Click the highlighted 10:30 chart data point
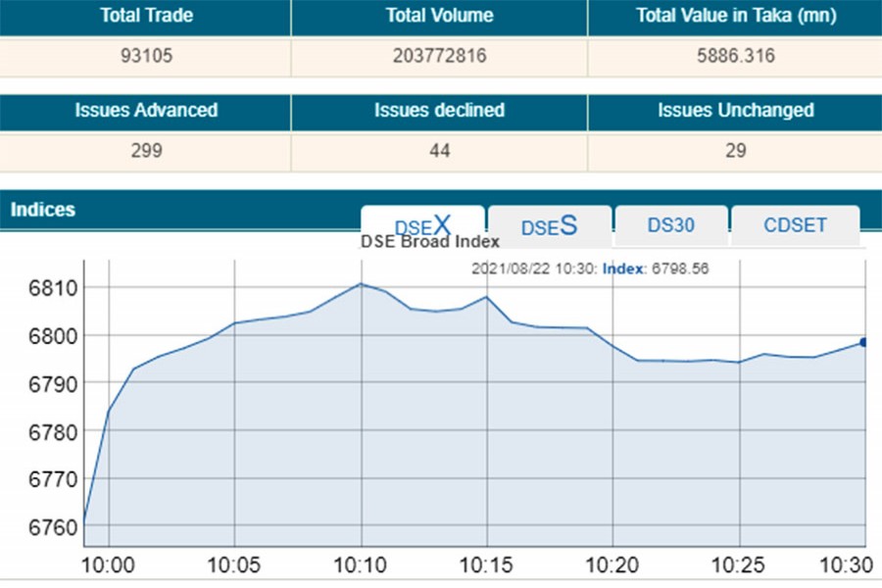882x588 pixels. (x=864, y=342)
